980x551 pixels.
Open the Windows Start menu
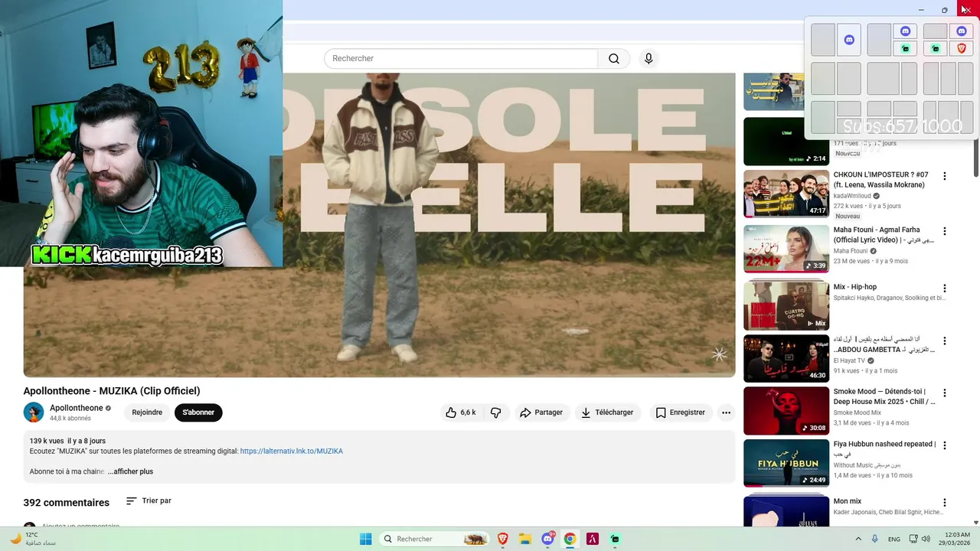click(x=366, y=539)
